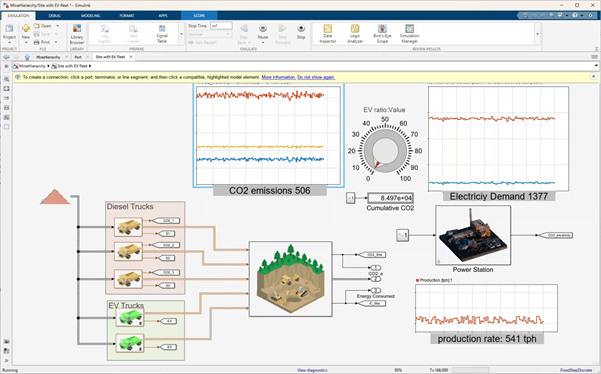Click the Stop Time input field
Image resolution: width=601 pixels, height=374 pixels.
(x=221, y=26)
